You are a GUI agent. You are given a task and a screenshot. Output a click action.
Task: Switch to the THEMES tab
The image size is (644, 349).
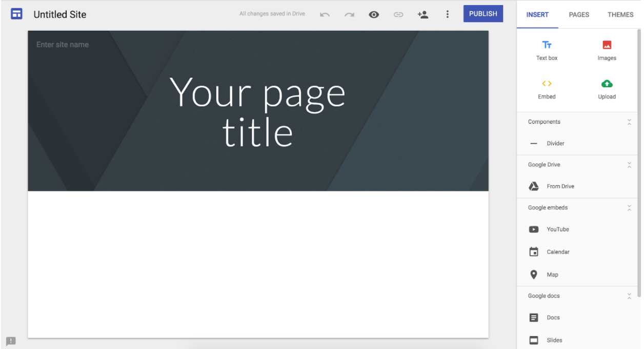click(x=620, y=14)
